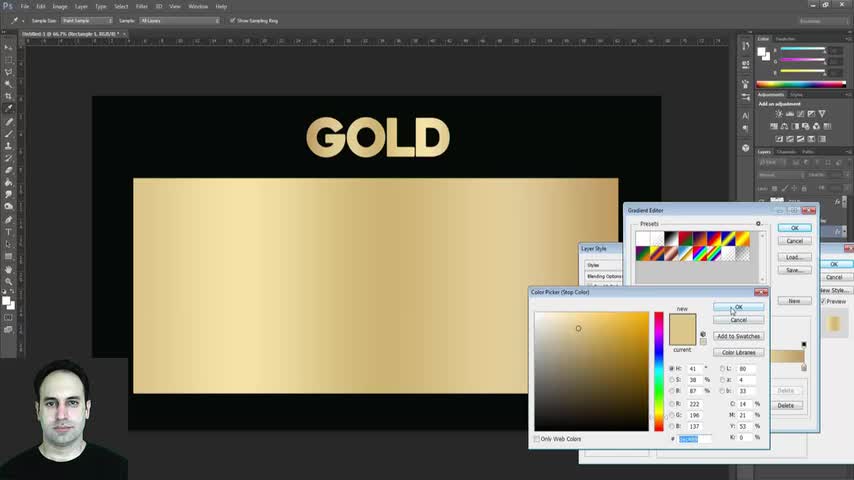
Task: Select the Magic Wand tool
Action: pos(8,84)
